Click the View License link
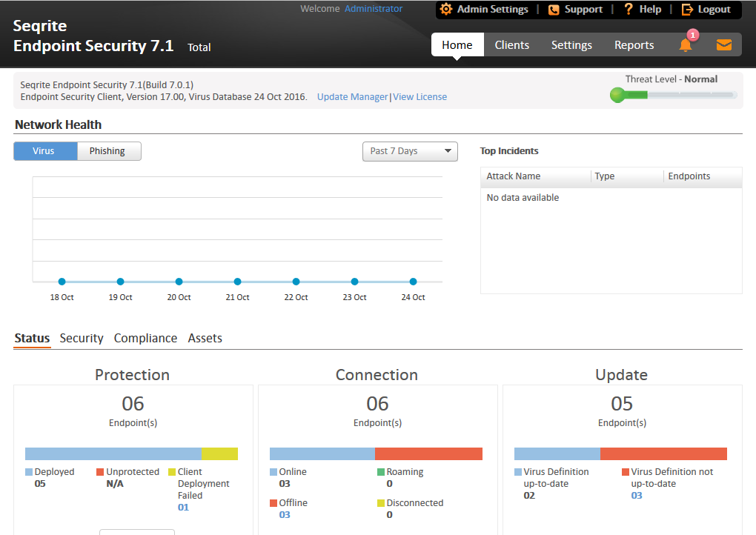Screen dimensions: 756x535 click(x=420, y=97)
